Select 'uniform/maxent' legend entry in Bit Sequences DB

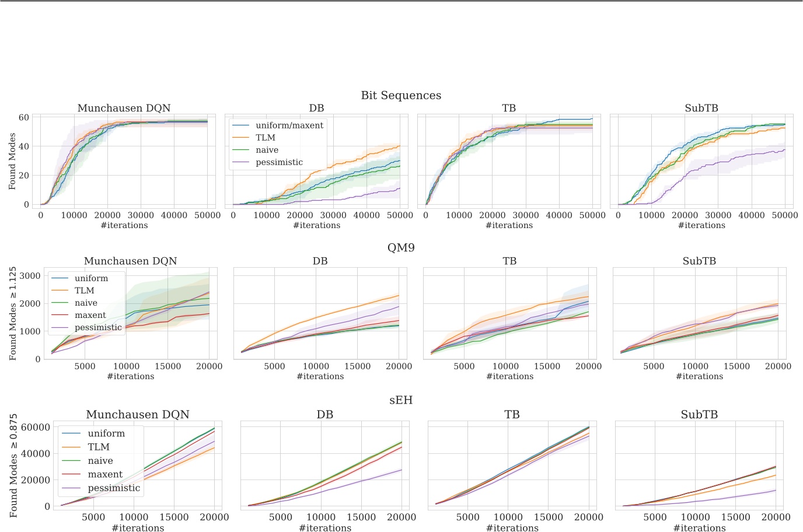point(289,125)
